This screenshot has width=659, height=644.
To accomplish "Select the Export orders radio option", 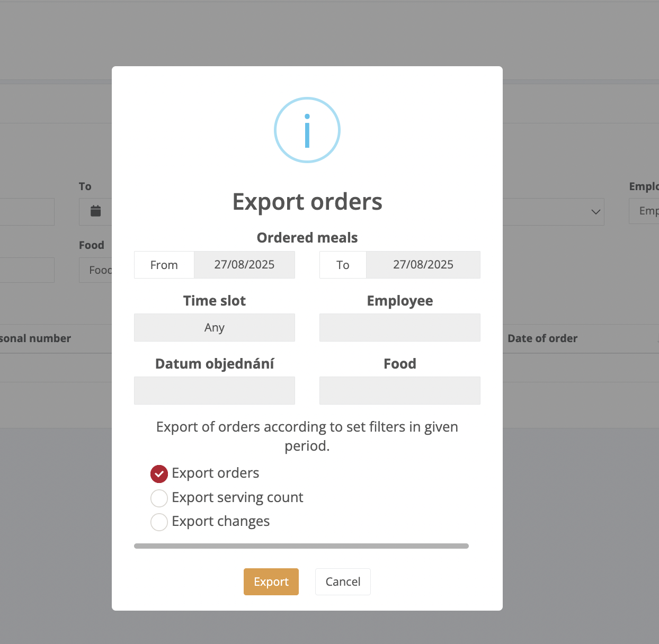I will tap(159, 474).
